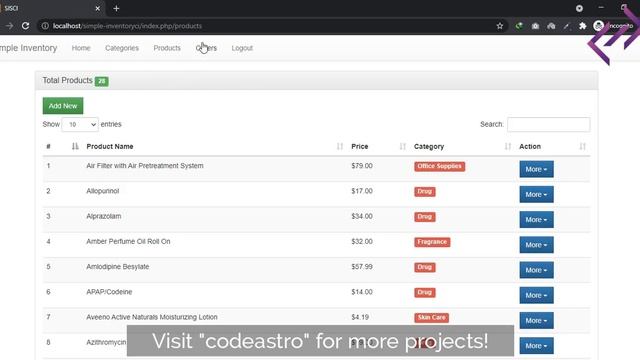This screenshot has height=360, width=640.
Task: Close the SISCI tab
Action: pyautogui.click(x=98, y=8)
